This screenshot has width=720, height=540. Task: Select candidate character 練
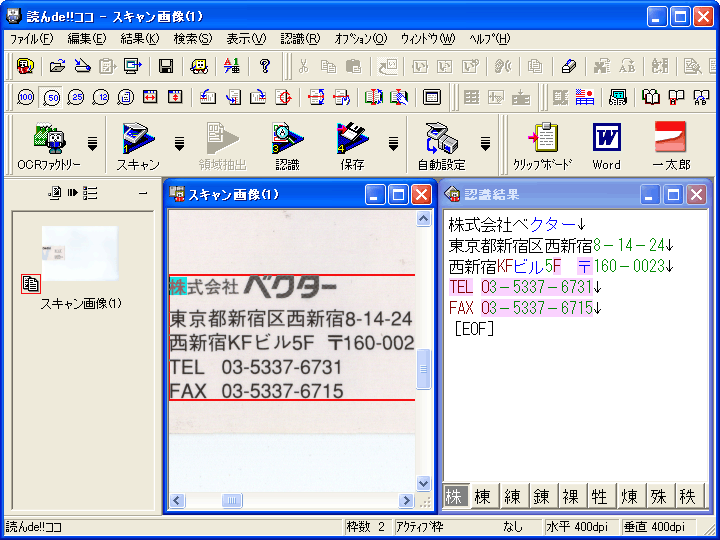tap(512, 496)
